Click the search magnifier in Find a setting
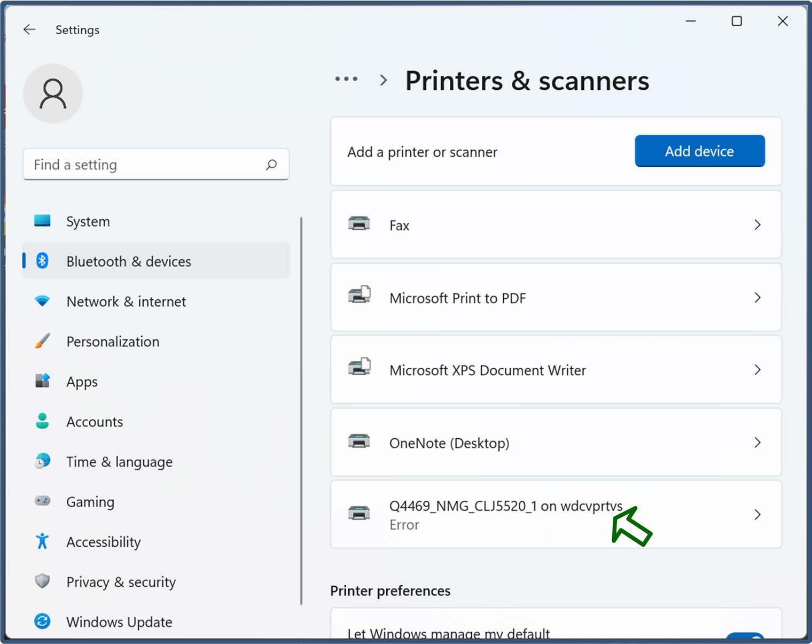The width and height of the screenshot is (812, 644). (271, 165)
